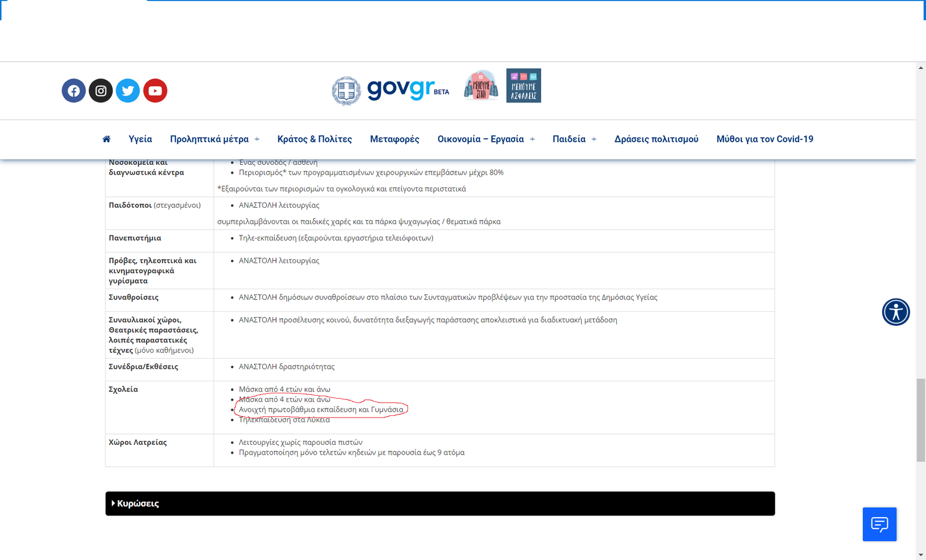Select the Πανεπιστήμια row header
926x560 pixels.
[135, 238]
